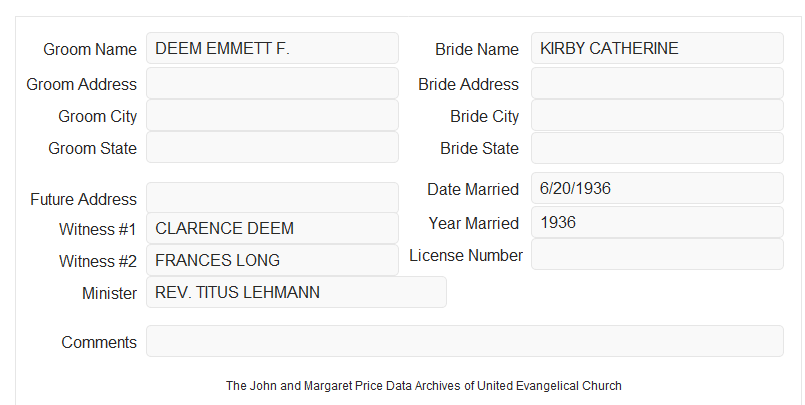Click the License Number label text
The height and width of the screenshot is (405, 805).
tap(466, 255)
